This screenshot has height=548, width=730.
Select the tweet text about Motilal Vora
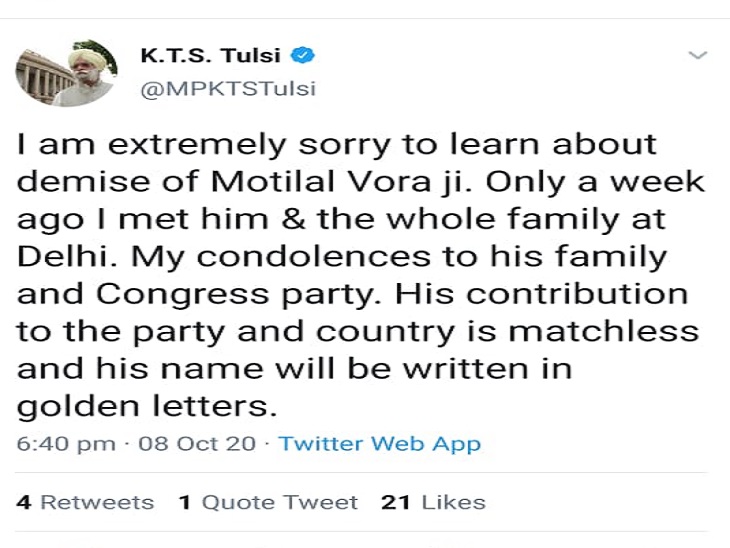(361, 276)
